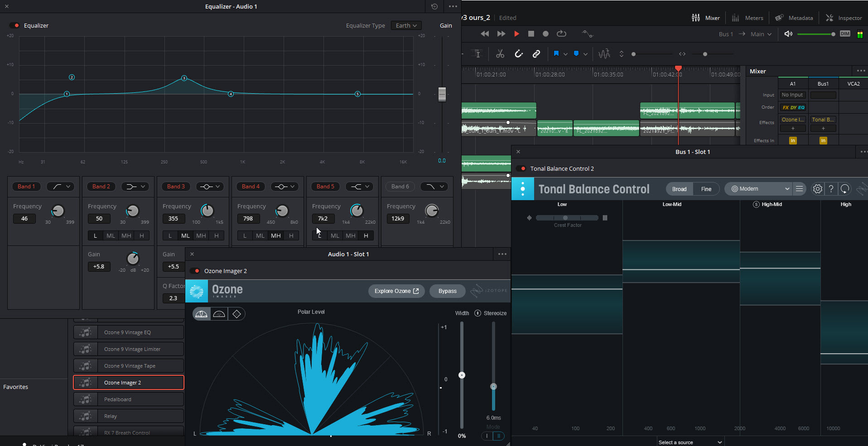Switch Stereoize mode to I
Viewport: 868px width, 446px height.
point(487,436)
